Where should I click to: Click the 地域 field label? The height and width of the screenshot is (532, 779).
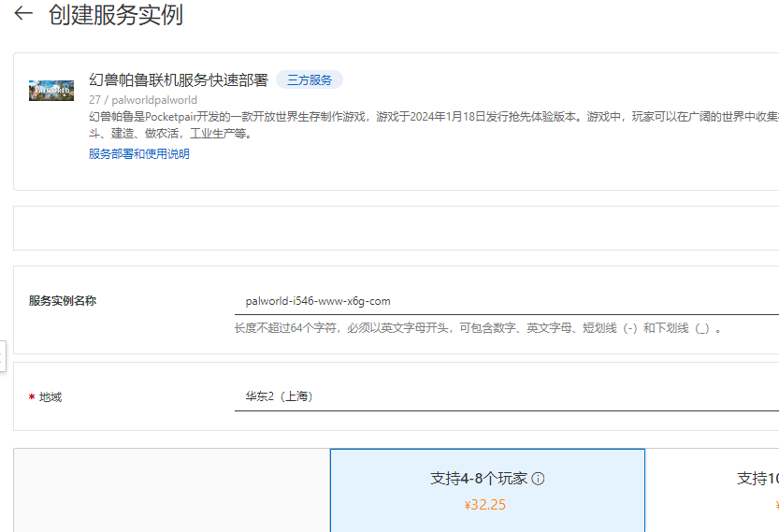click(x=50, y=397)
